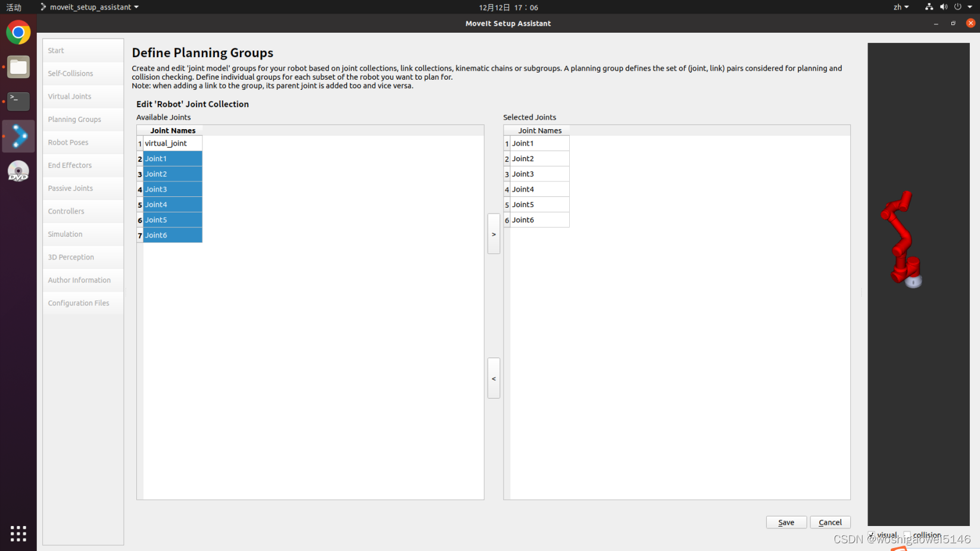
Task: Select Joint6 in Available Joints list
Action: pos(173,235)
